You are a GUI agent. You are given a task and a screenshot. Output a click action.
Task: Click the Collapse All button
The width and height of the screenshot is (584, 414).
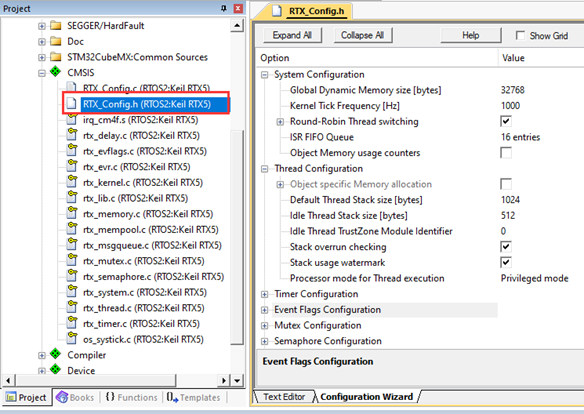[362, 35]
